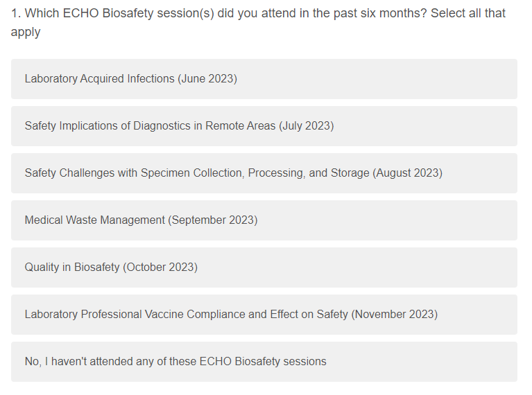Check Laboratory Professional Vaccine Compliance option

coord(264,315)
